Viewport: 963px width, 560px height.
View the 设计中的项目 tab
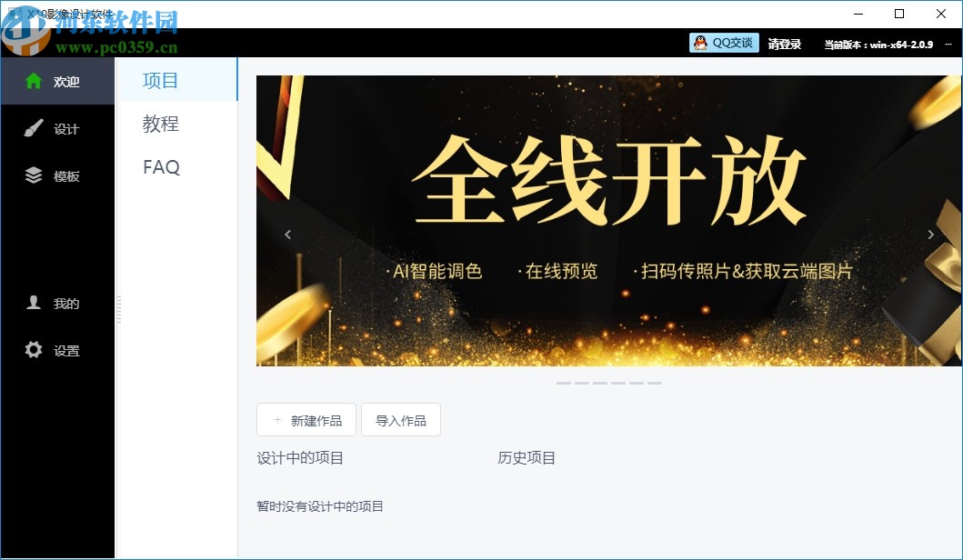click(x=300, y=458)
